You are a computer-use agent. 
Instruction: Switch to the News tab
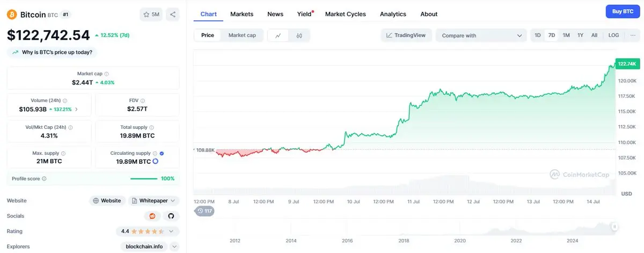tap(275, 14)
